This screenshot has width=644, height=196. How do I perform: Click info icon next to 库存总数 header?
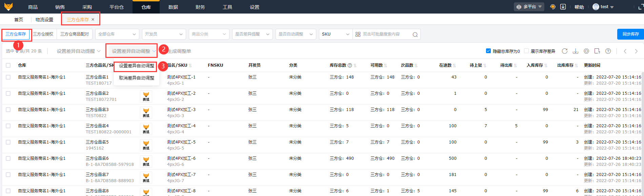(350, 65)
